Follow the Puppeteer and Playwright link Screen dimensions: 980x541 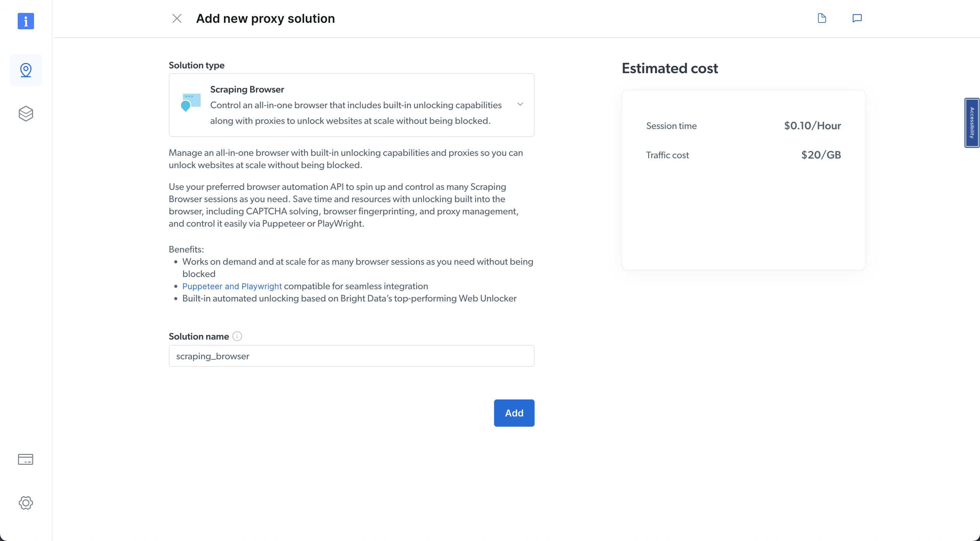pyautogui.click(x=232, y=286)
